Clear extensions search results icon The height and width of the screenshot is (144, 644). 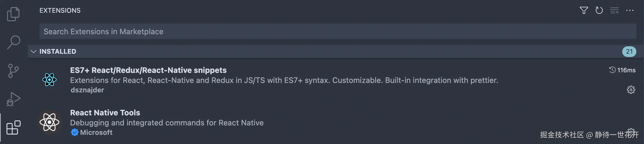[614, 11]
